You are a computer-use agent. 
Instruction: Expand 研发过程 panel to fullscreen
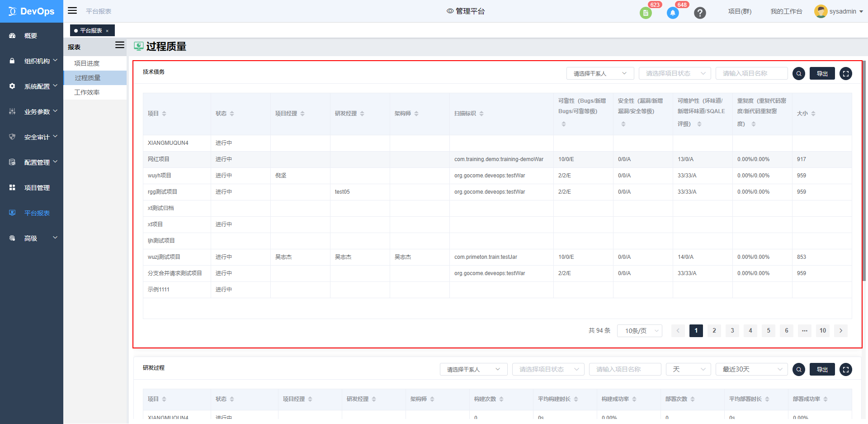[x=846, y=370]
